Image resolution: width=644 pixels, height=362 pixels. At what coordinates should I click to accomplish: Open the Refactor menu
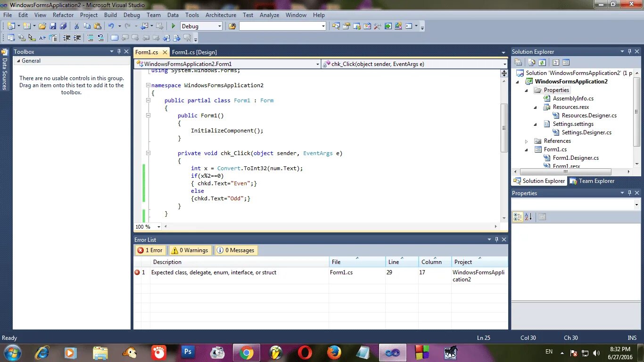(x=63, y=15)
